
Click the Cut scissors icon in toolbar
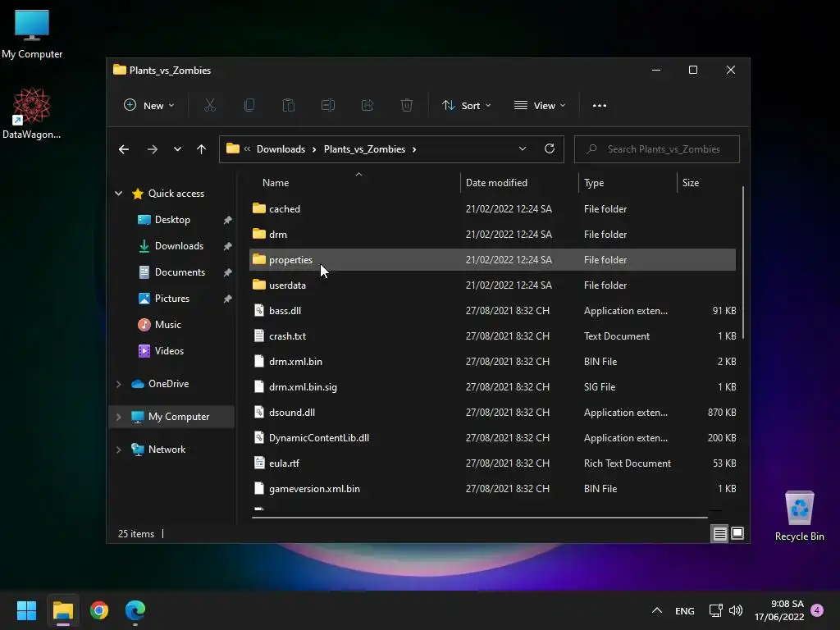209,106
